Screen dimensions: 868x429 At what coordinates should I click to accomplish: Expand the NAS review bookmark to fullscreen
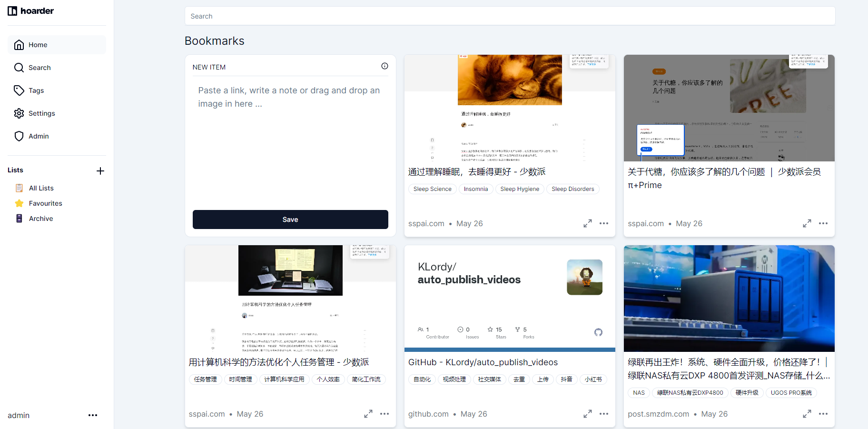(807, 414)
